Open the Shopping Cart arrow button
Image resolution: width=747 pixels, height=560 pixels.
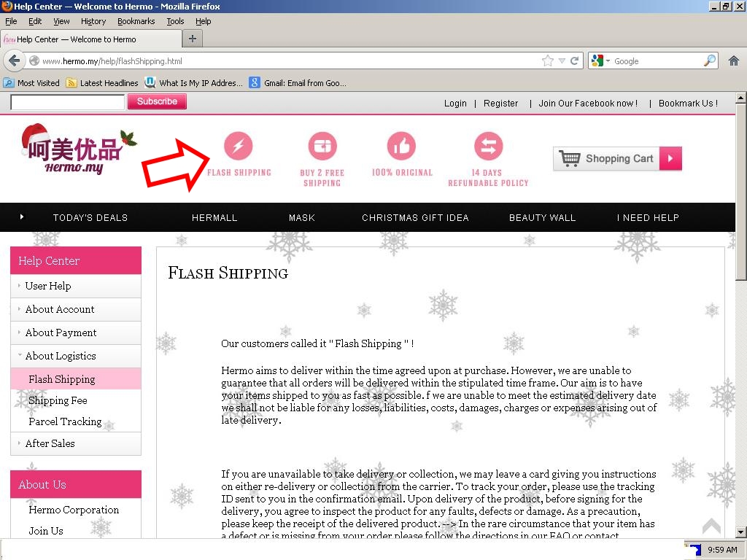point(670,158)
